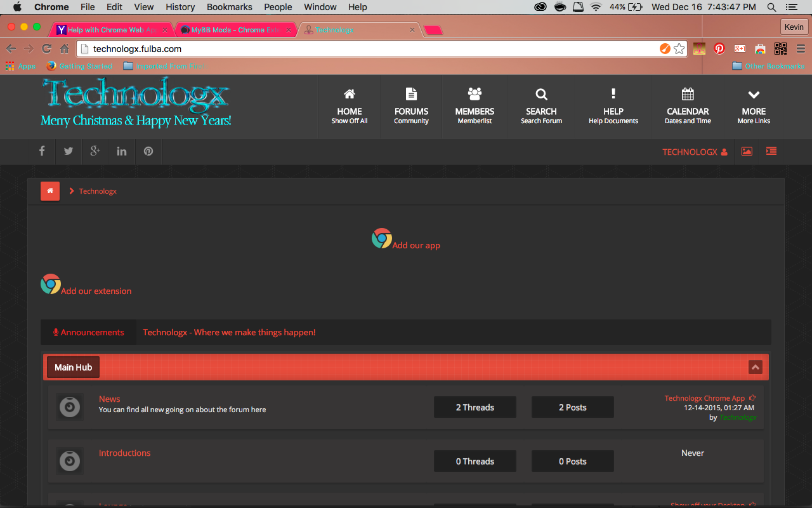Open the News forum link
The width and height of the screenshot is (812, 508).
[x=110, y=399]
